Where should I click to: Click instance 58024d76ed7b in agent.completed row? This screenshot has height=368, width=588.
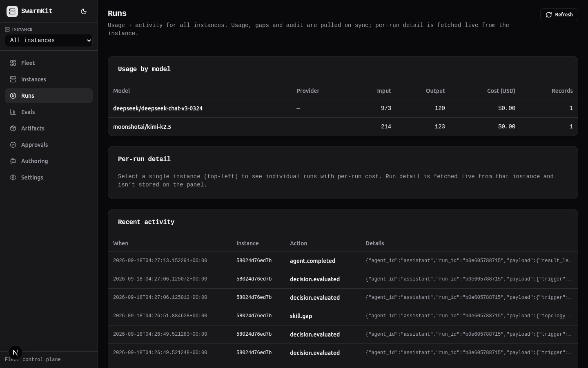pos(254,261)
